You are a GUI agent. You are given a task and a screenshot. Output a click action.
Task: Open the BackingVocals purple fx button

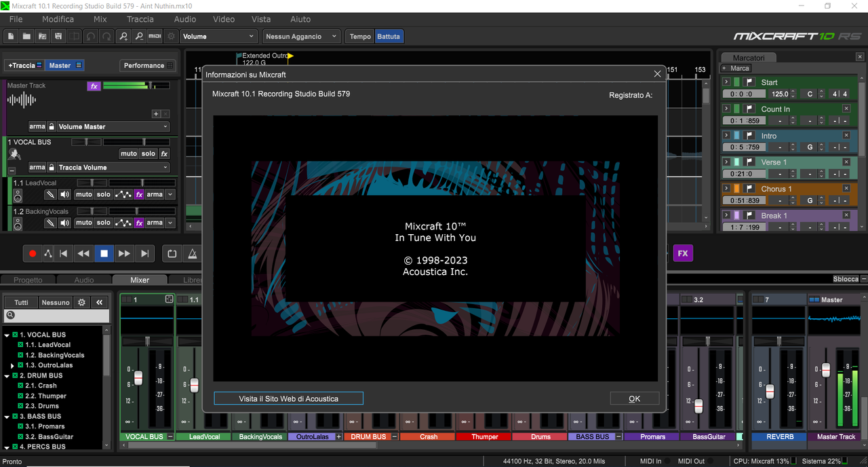tap(139, 223)
